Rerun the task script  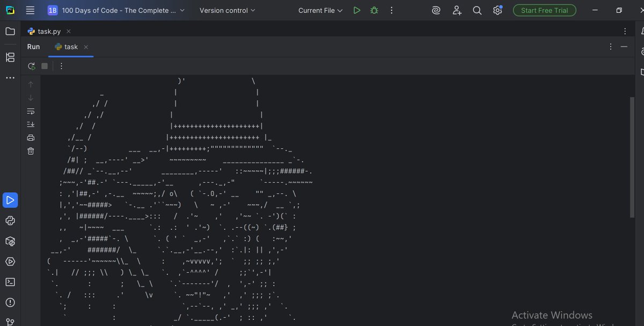tap(31, 66)
